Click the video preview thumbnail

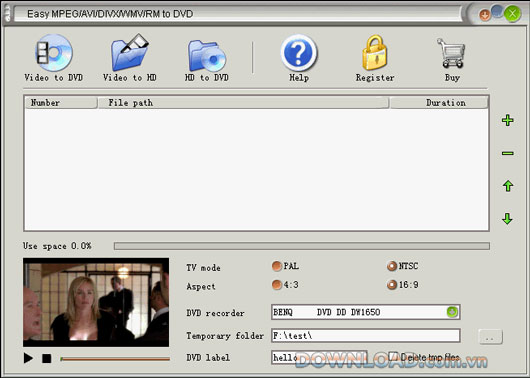[x=96, y=302]
